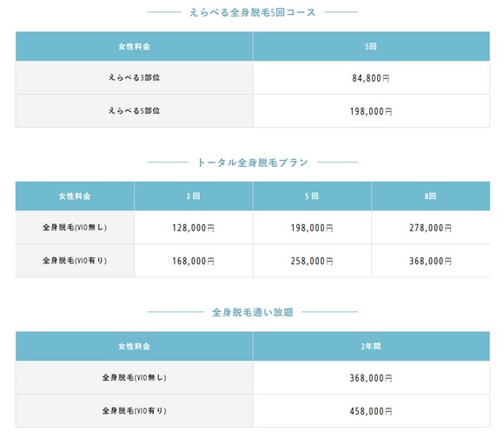The image size is (504, 432).
Task: Click the 458,000円 price cell
Action: [371, 411]
